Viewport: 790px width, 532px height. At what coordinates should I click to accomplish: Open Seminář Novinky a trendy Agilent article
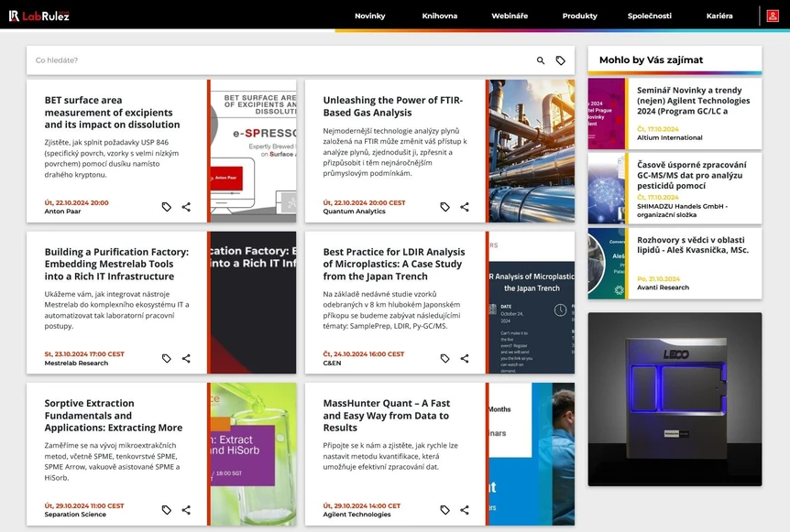(693, 101)
